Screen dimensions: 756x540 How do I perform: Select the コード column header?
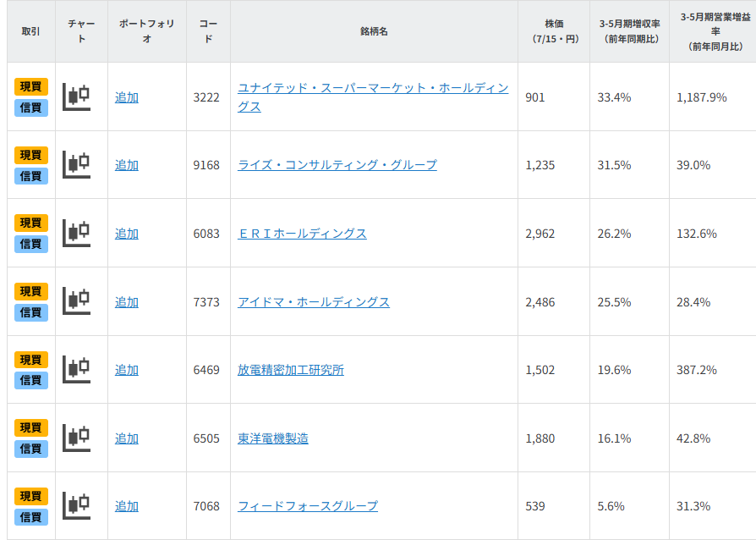(208, 31)
